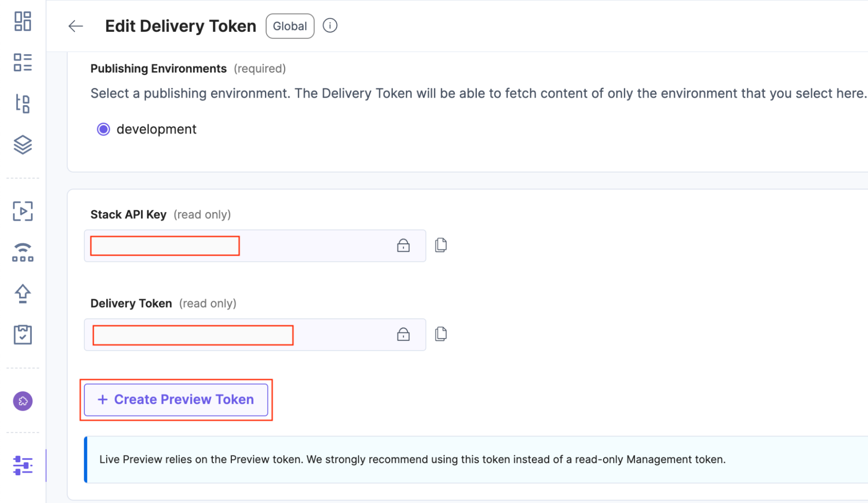Click the Create Preview Token button

[176, 400]
